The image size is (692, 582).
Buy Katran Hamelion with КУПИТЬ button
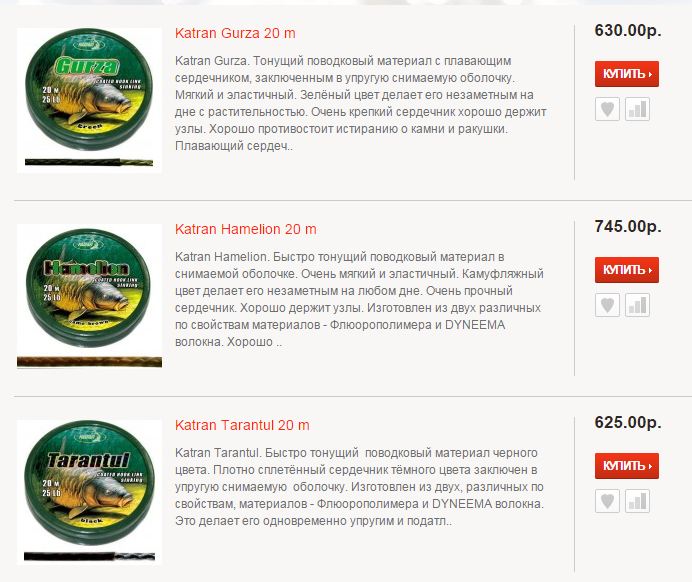[627, 270]
